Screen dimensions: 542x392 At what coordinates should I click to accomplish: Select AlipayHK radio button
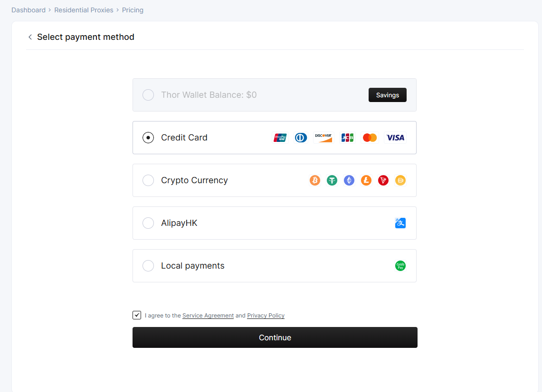pyautogui.click(x=148, y=223)
